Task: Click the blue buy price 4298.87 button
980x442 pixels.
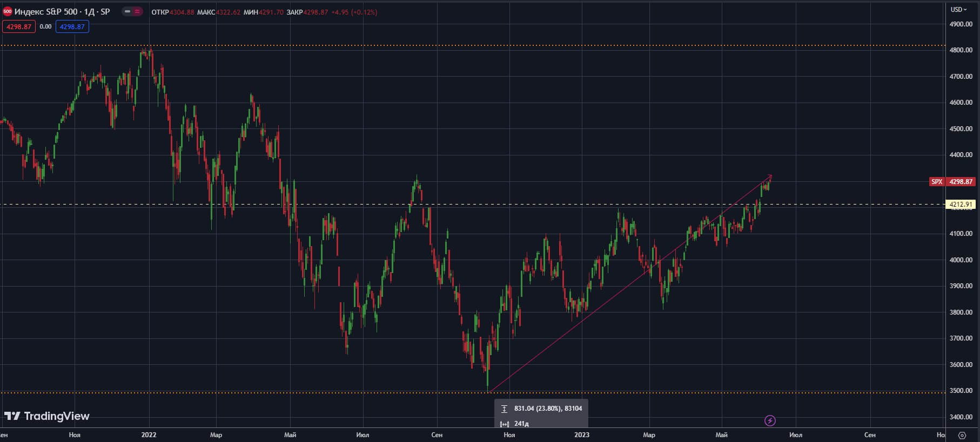Action: pos(72,26)
